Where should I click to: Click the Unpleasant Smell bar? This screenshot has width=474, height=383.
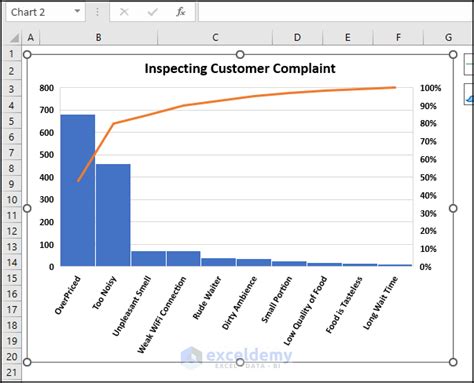click(148, 259)
